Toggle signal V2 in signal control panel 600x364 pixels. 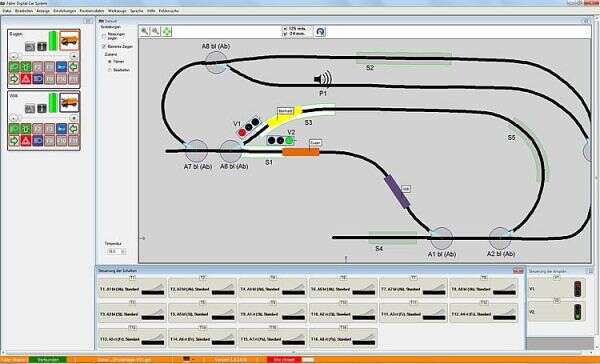(x=557, y=312)
